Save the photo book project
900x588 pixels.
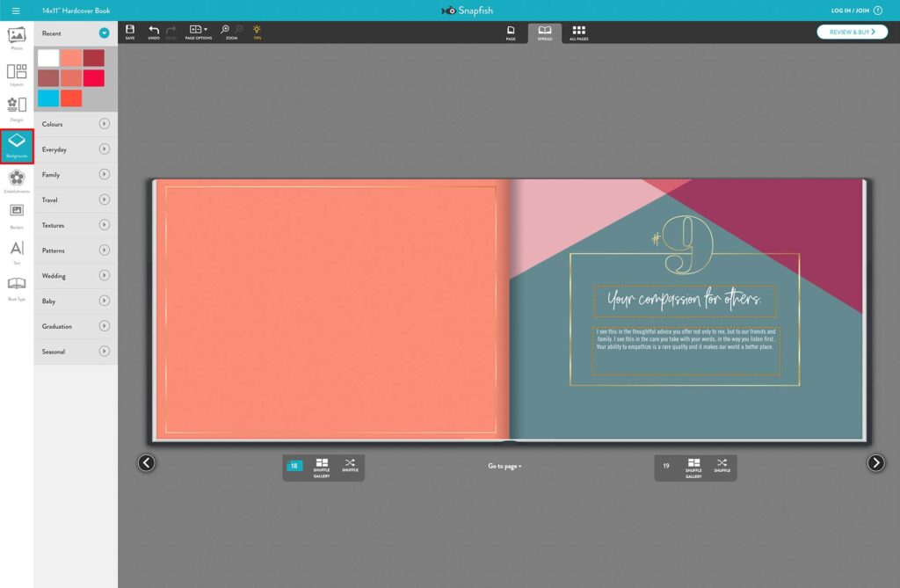(x=128, y=32)
